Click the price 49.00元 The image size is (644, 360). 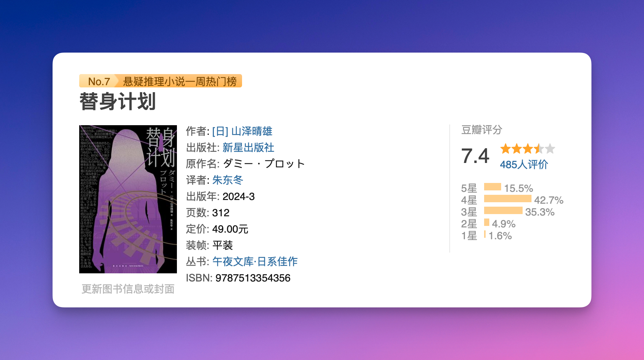coord(230,229)
